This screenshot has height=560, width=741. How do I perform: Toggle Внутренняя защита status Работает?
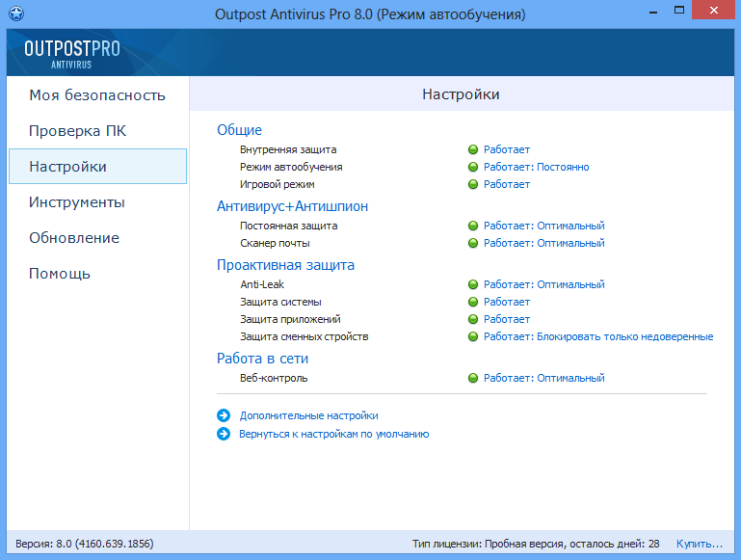[507, 149]
